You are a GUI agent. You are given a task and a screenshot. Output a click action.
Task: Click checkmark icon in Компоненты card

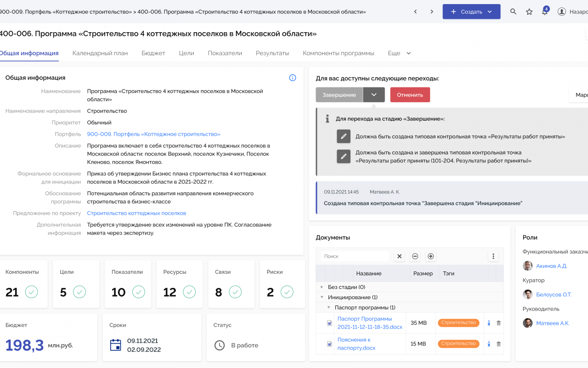pyautogui.click(x=32, y=292)
